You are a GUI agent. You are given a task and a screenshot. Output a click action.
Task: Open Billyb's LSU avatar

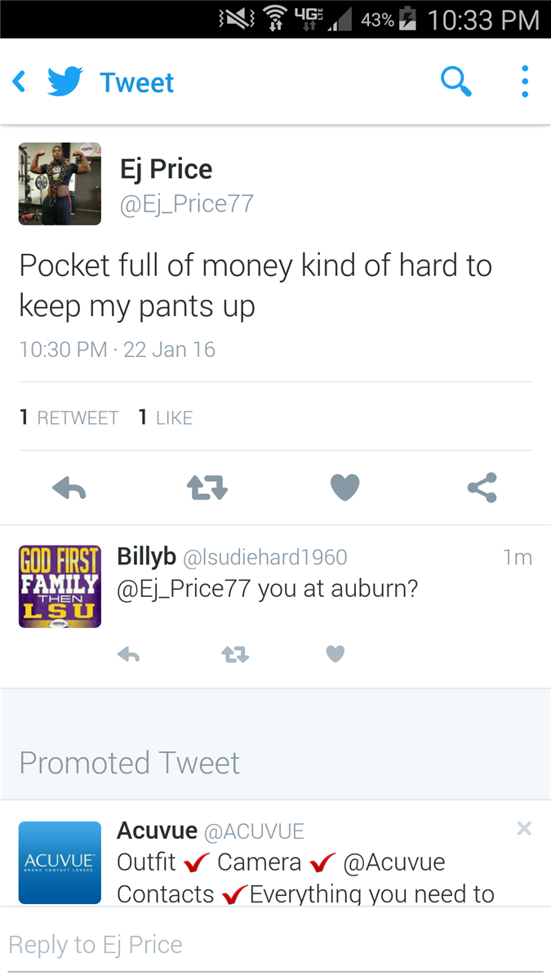(60, 586)
